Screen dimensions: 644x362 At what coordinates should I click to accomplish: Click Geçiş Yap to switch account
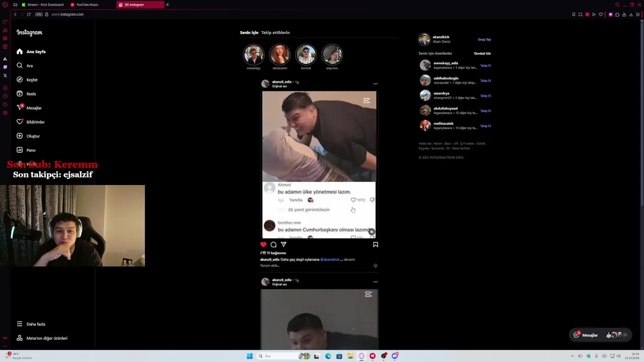click(x=484, y=39)
